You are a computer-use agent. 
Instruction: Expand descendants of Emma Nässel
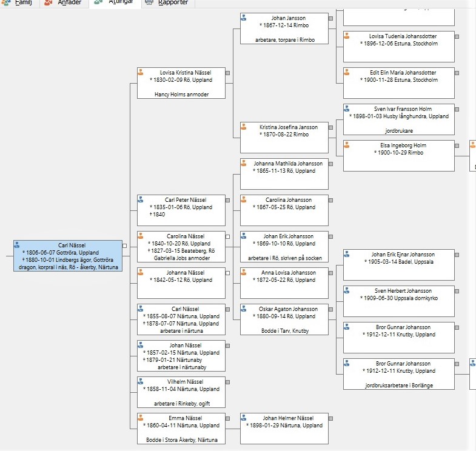pos(227,418)
